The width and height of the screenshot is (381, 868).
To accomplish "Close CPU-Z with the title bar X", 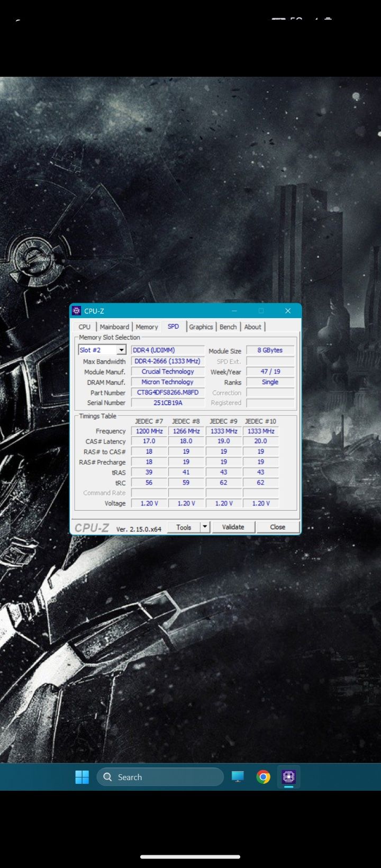I will coord(288,311).
